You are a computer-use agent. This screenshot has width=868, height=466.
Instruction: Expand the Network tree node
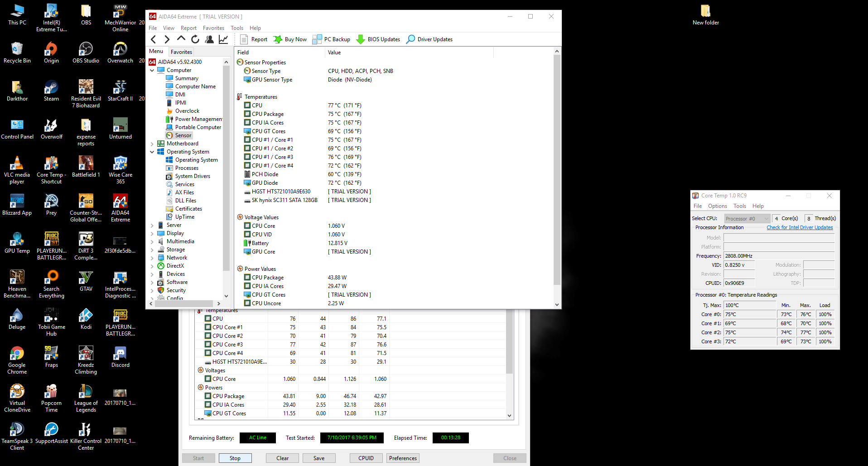tap(152, 258)
